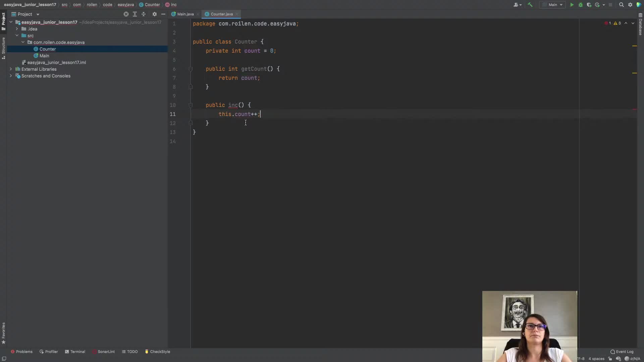Collapse easyjava_junior_lesson17 root node
Viewport: 644px width, 362px height.
11,22
